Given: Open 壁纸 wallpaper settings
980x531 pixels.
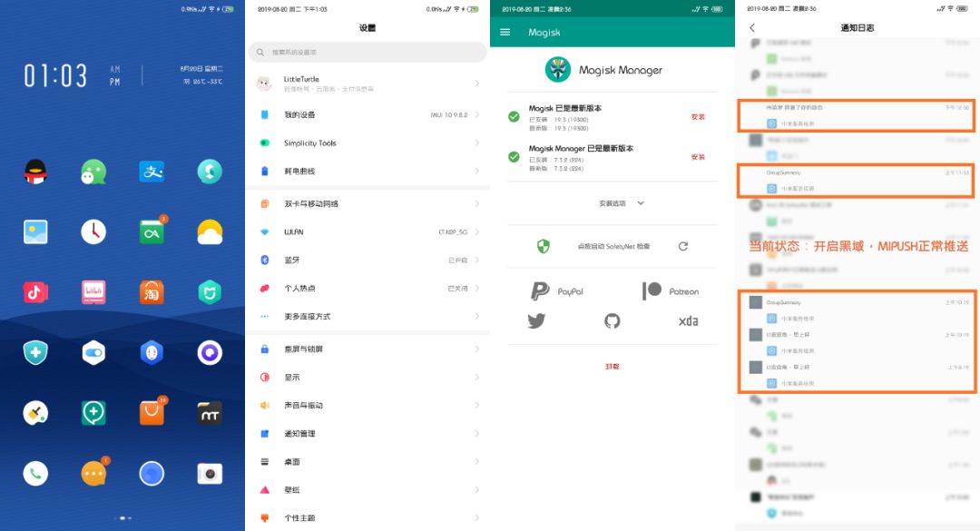Looking at the screenshot, I should pyautogui.click(x=367, y=490).
